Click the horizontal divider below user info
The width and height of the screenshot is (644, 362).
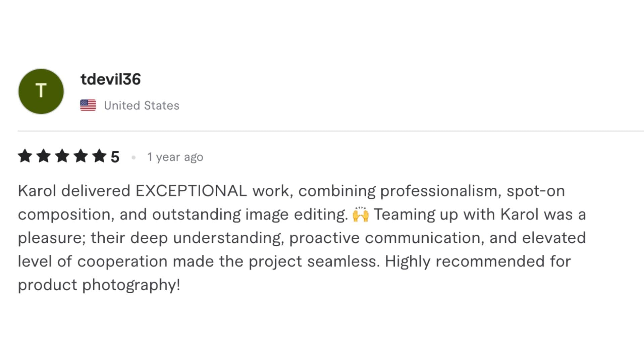tap(331, 131)
